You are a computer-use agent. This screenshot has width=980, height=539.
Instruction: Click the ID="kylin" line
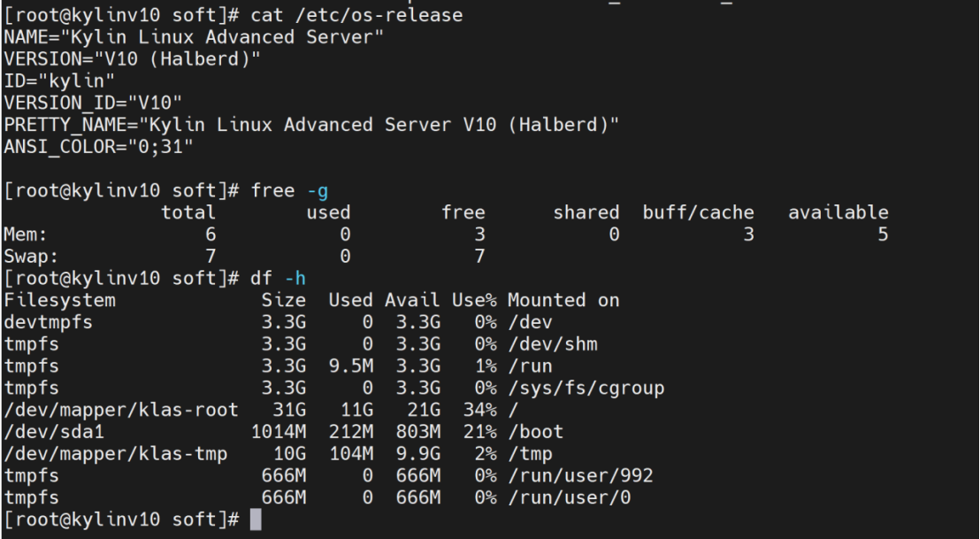(x=55, y=81)
